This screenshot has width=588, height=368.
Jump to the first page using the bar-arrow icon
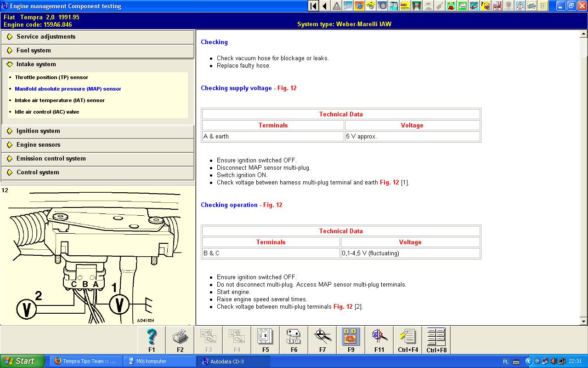[313, 6]
